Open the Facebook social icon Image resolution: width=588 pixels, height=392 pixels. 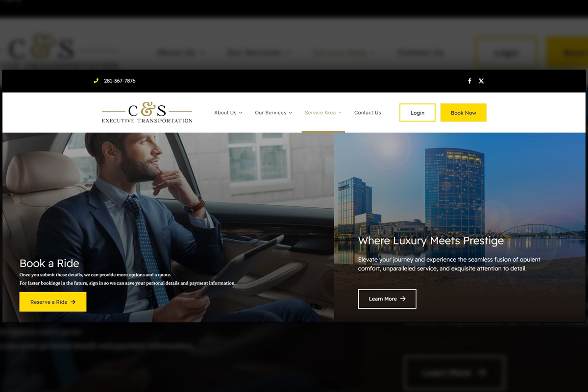[x=469, y=81]
